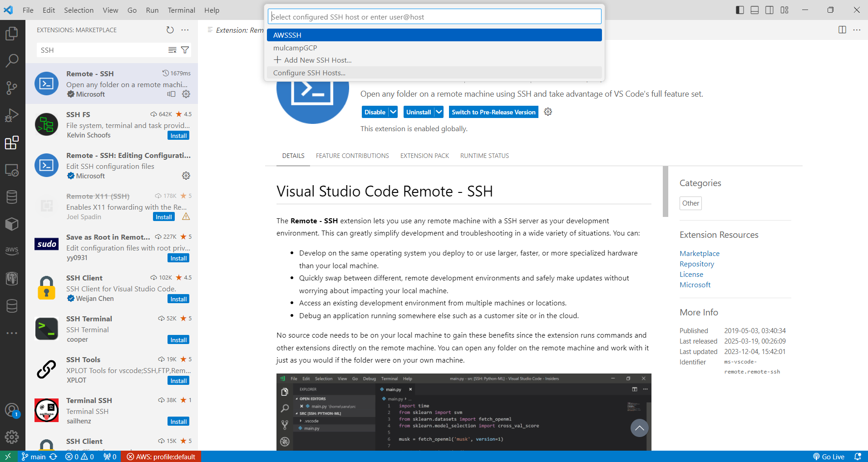The height and width of the screenshot is (462, 868).
Task: Click the SSH host input field
Action: (x=434, y=17)
